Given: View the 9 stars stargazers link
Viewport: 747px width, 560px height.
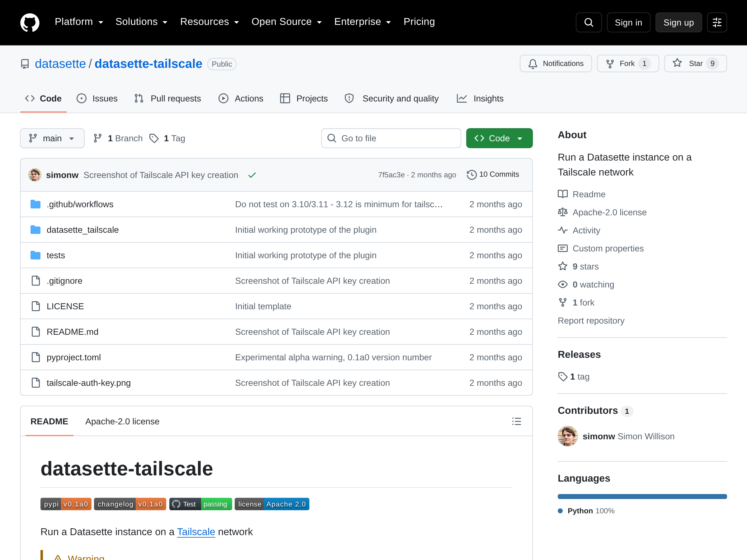Looking at the screenshot, I should click(578, 266).
